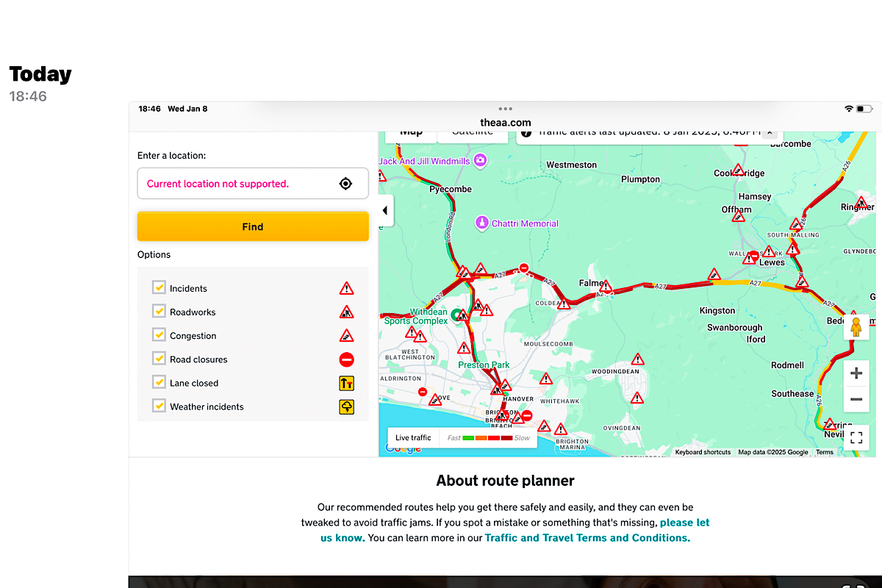Select the Street View pegman

[x=856, y=327]
